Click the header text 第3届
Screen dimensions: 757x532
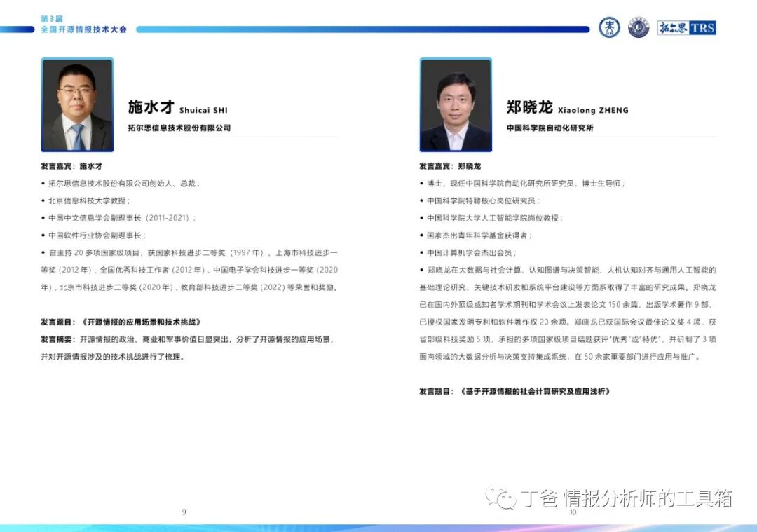pos(52,19)
